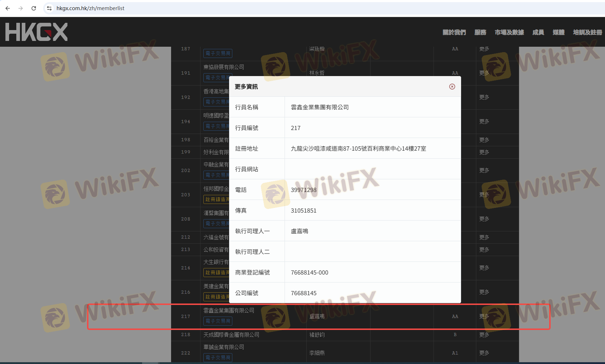Open the 成員 menu
Image resolution: width=605 pixels, height=364 pixels.
tap(538, 33)
